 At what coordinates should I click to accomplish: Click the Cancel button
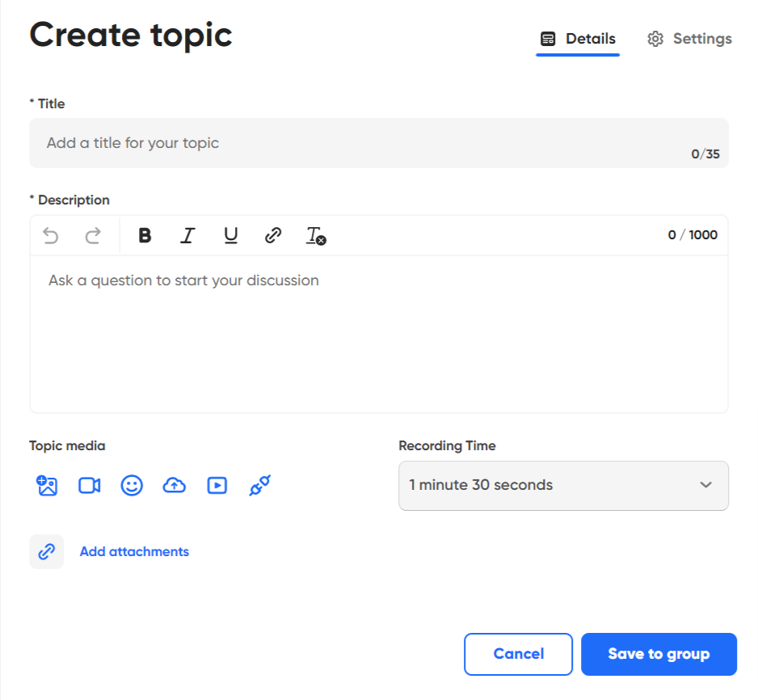[x=518, y=654]
